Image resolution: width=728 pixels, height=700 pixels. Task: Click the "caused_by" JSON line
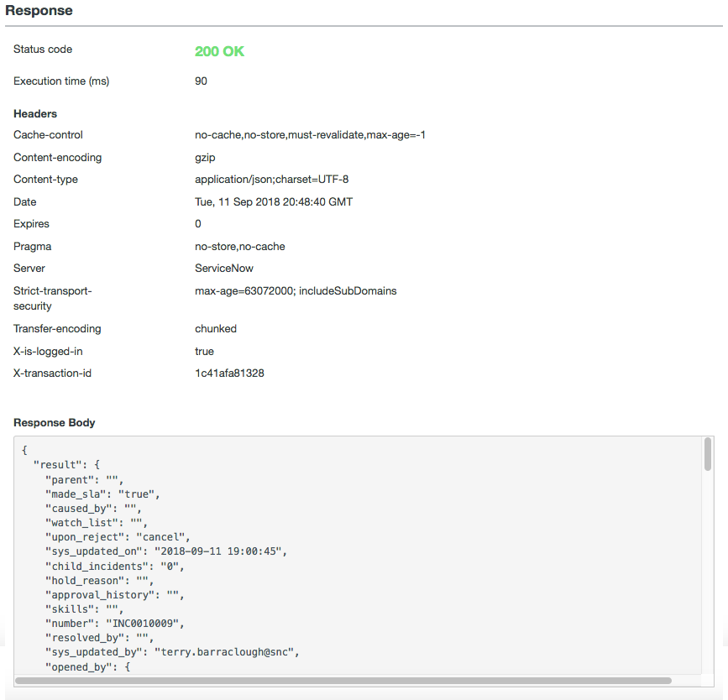[x=93, y=509]
